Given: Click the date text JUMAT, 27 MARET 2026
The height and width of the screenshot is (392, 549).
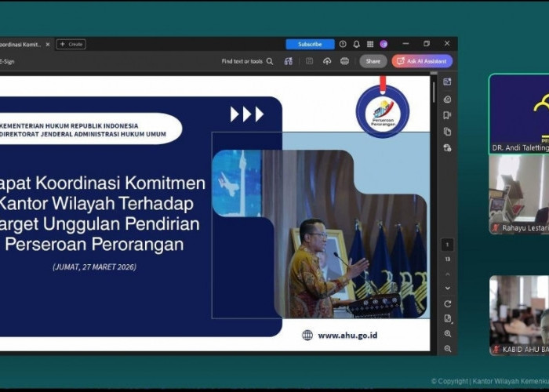Looking at the screenshot, I should [95, 267].
